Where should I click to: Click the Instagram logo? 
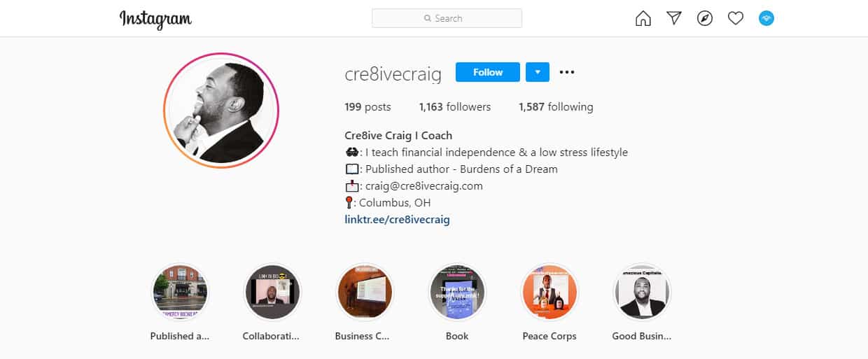point(155,19)
